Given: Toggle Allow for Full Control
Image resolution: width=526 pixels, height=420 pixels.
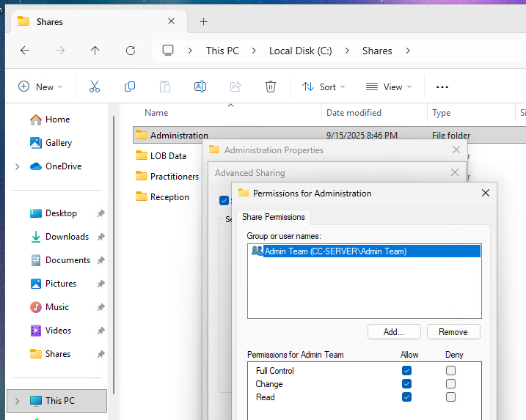Looking at the screenshot, I should [406, 370].
